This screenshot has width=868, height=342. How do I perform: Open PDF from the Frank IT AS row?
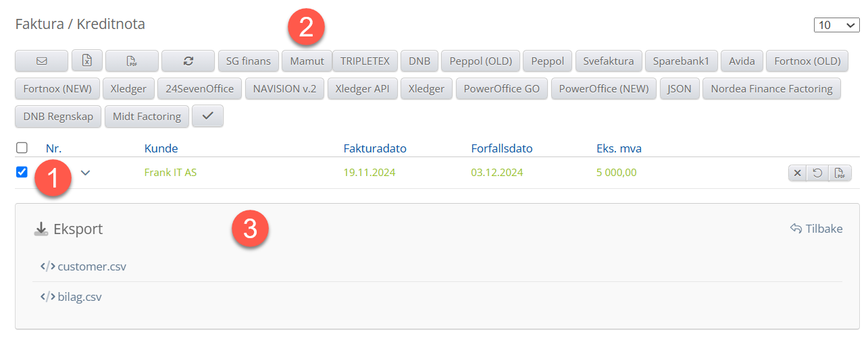(x=840, y=173)
